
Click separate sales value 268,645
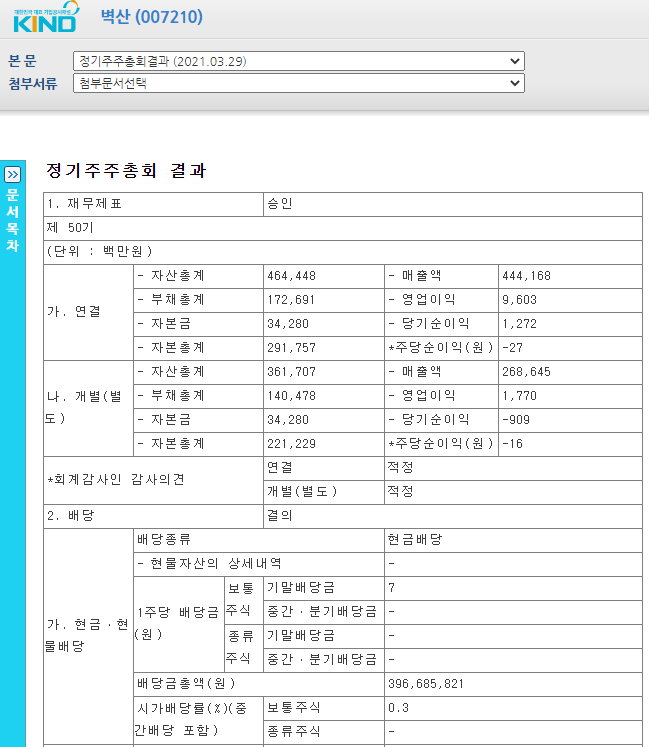tap(527, 372)
